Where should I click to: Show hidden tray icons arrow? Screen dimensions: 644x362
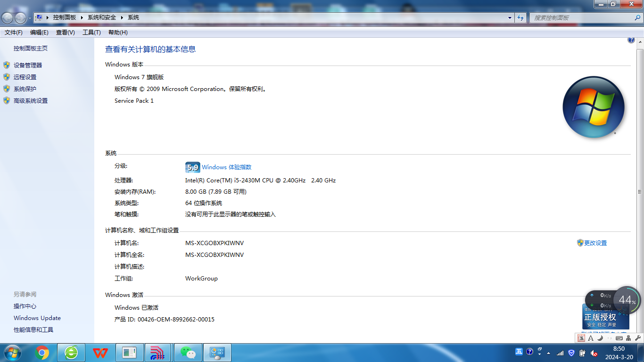coord(548,353)
